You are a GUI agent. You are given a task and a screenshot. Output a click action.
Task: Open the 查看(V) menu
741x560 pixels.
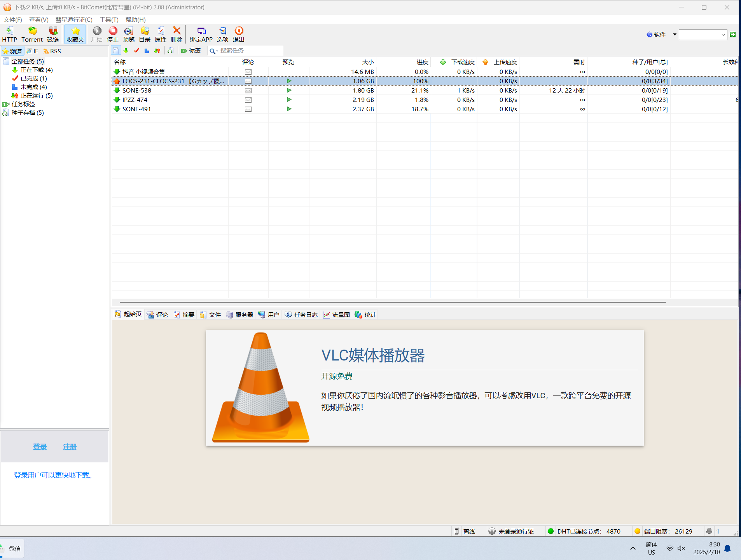pos(39,19)
